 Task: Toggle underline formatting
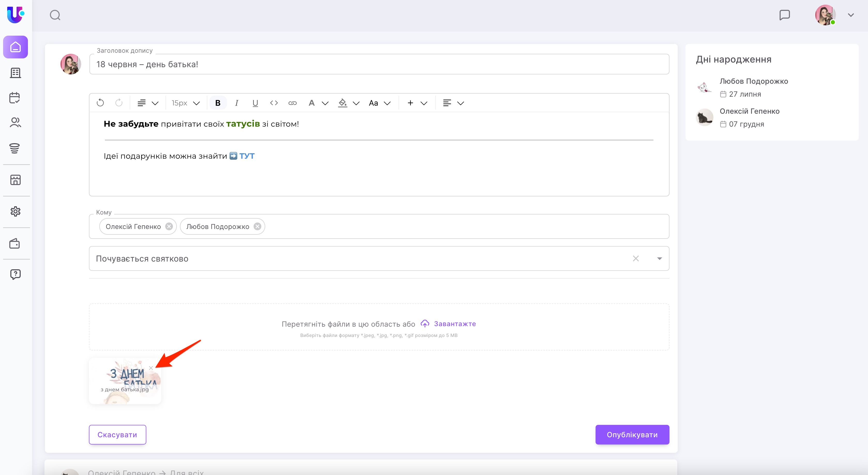point(255,103)
